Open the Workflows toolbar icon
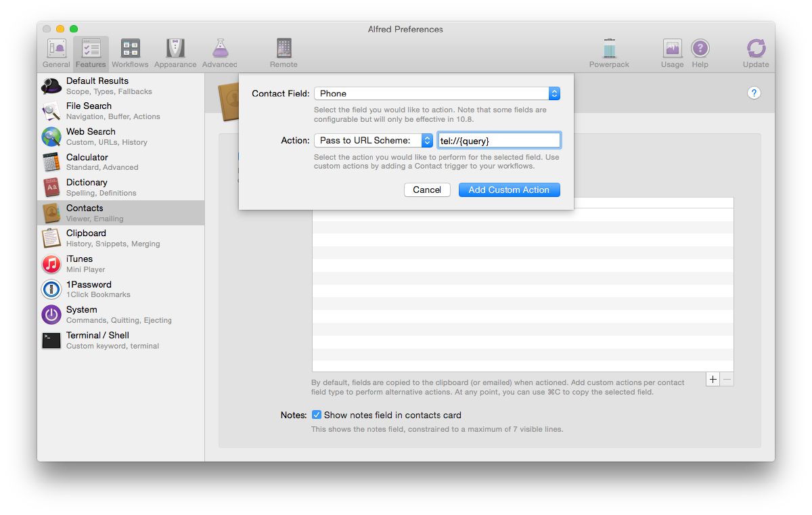The height and width of the screenshot is (515, 812). click(130, 53)
